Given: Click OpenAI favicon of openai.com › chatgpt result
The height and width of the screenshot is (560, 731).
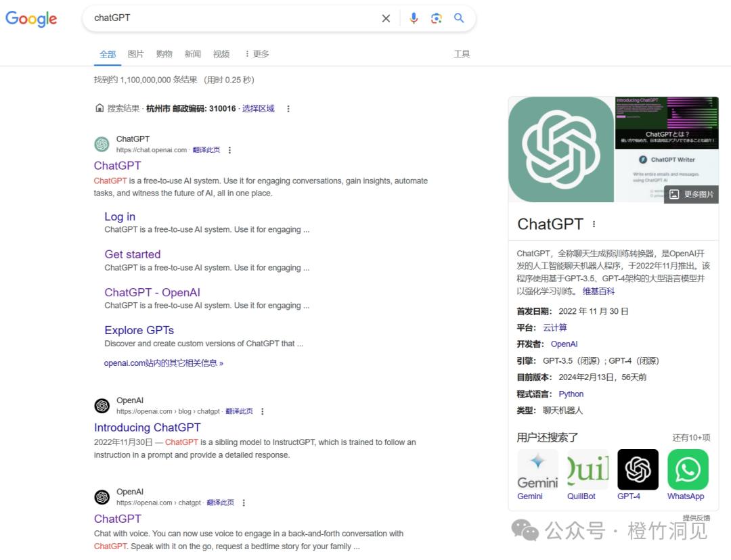Looking at the screenshot, I should [x=102, y=496].
